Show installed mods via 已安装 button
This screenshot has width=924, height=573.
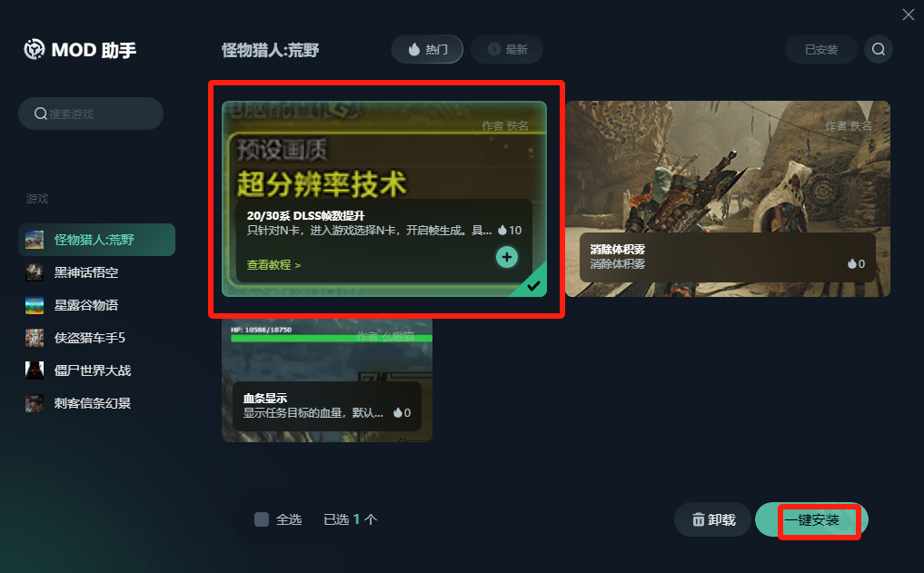pyautogui.click(x=820, y=49)
